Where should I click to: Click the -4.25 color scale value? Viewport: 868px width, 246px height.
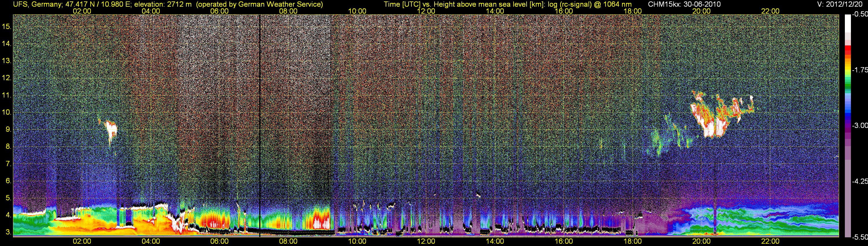pos(860,181)
